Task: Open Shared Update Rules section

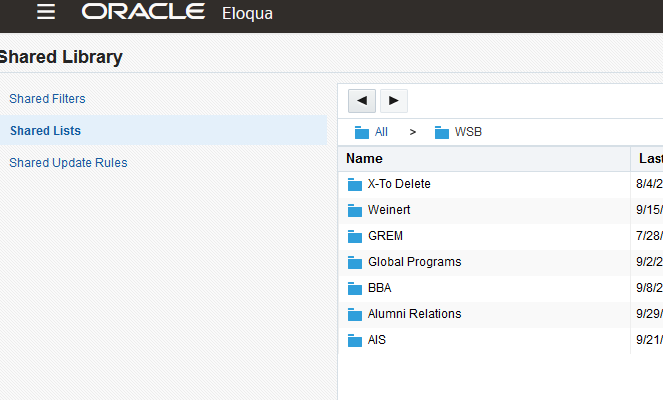Action: pos(68,163)
